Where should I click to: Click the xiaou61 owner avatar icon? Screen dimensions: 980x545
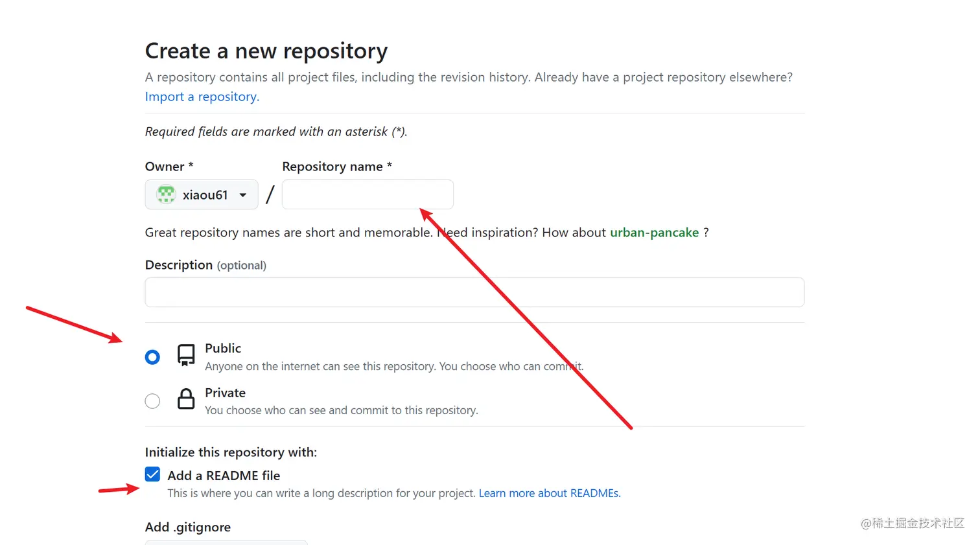[166, 194]
